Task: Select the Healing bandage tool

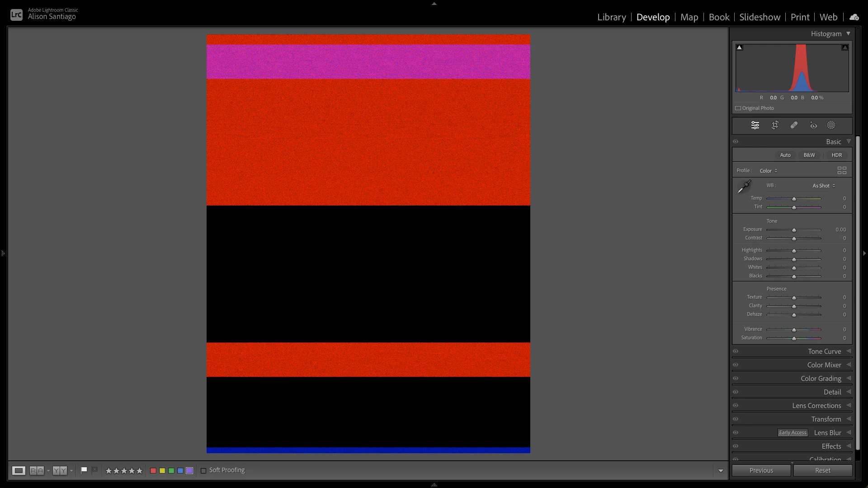Action: 794,125
